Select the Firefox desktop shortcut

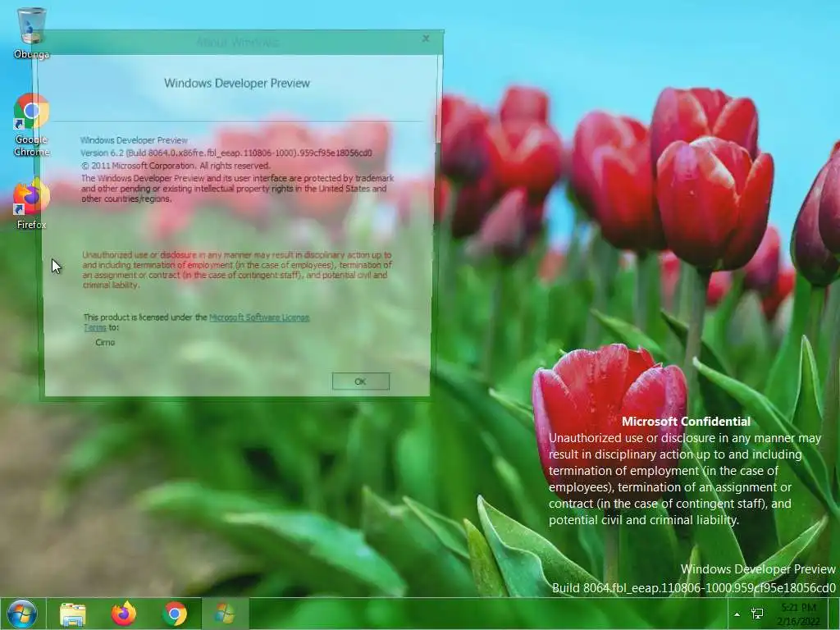pos(32,205)
